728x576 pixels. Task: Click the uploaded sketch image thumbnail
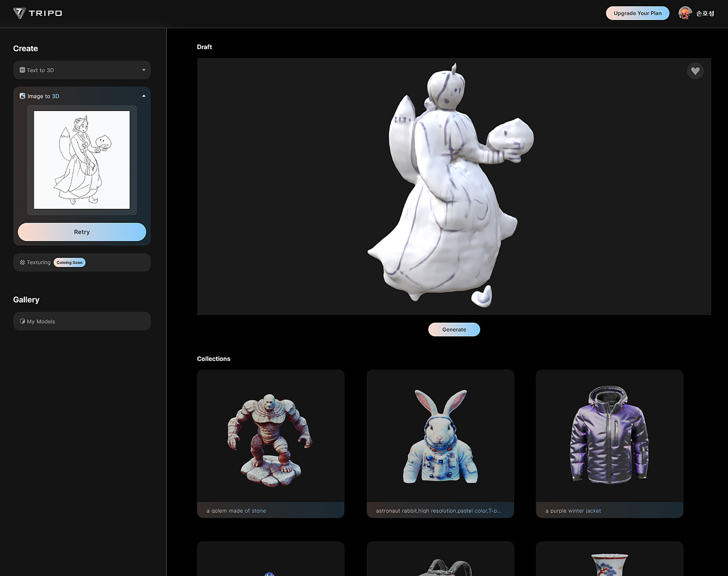pos(82,160)
